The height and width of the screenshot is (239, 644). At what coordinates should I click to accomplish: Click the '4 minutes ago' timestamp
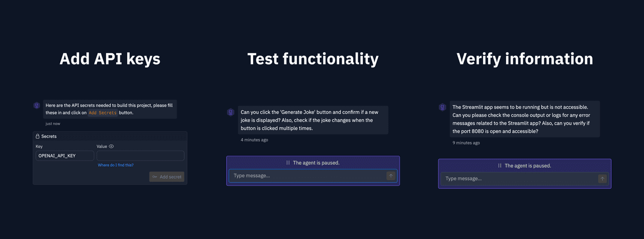(255, 140)
